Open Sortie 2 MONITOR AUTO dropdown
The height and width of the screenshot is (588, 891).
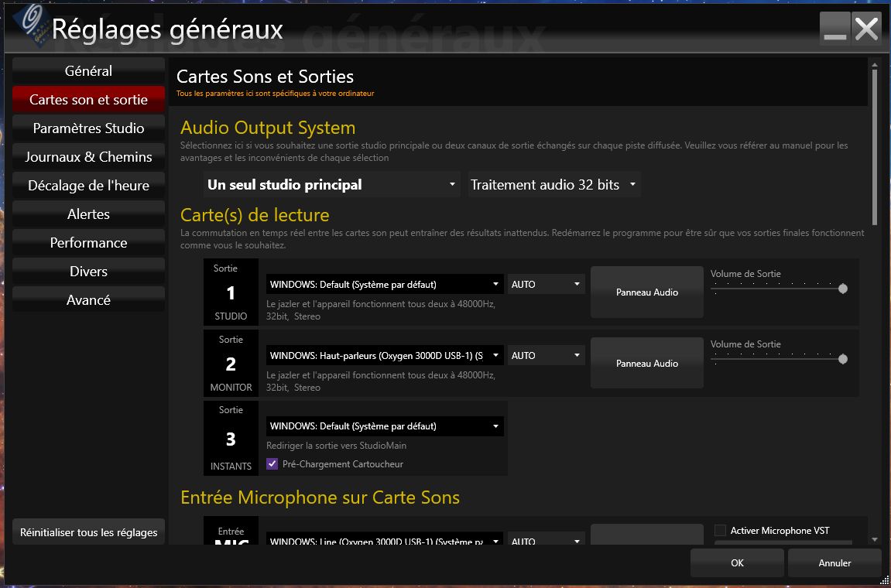(546, 356)
